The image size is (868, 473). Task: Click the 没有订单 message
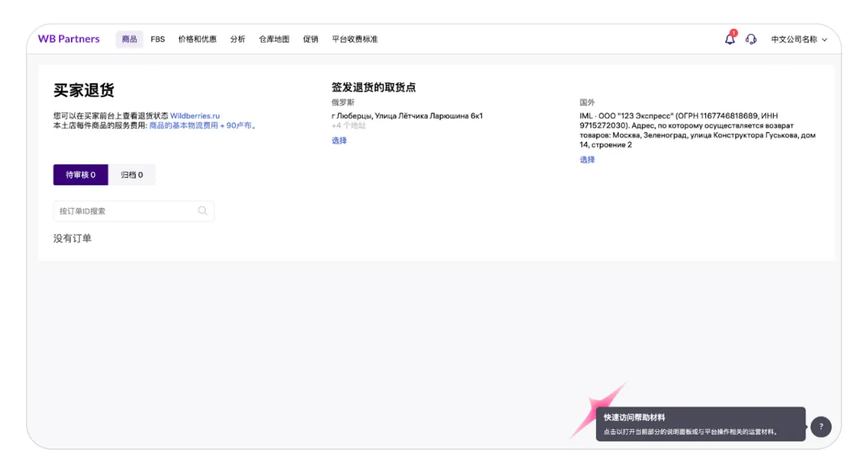pos(72,238)
